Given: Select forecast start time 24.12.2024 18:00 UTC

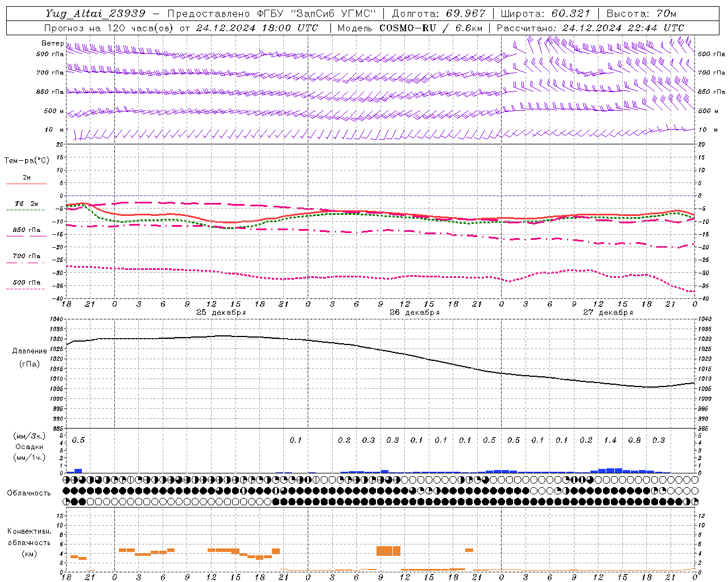Looking at the screenshot, I should tap(257, 28).
